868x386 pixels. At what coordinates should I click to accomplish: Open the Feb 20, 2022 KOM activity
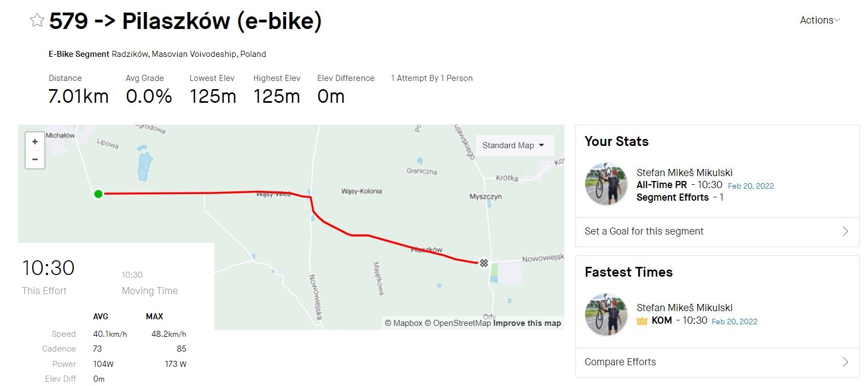(x=734, y=321)
